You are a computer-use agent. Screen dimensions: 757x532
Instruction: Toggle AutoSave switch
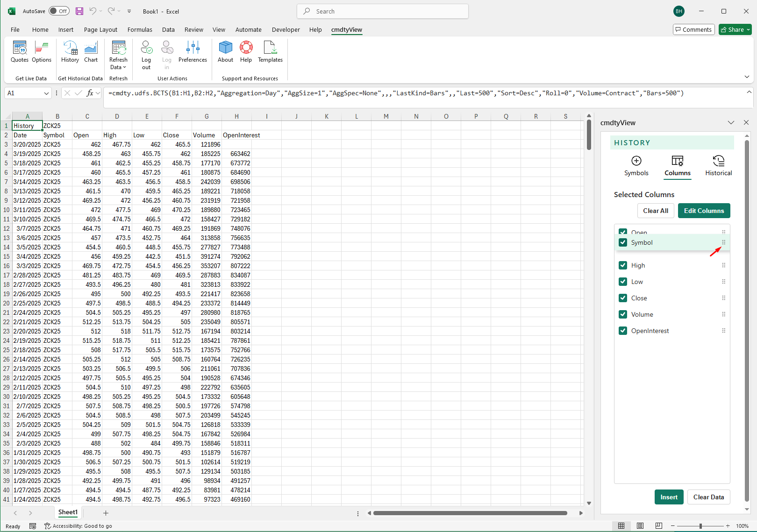(x=59, y=11)
